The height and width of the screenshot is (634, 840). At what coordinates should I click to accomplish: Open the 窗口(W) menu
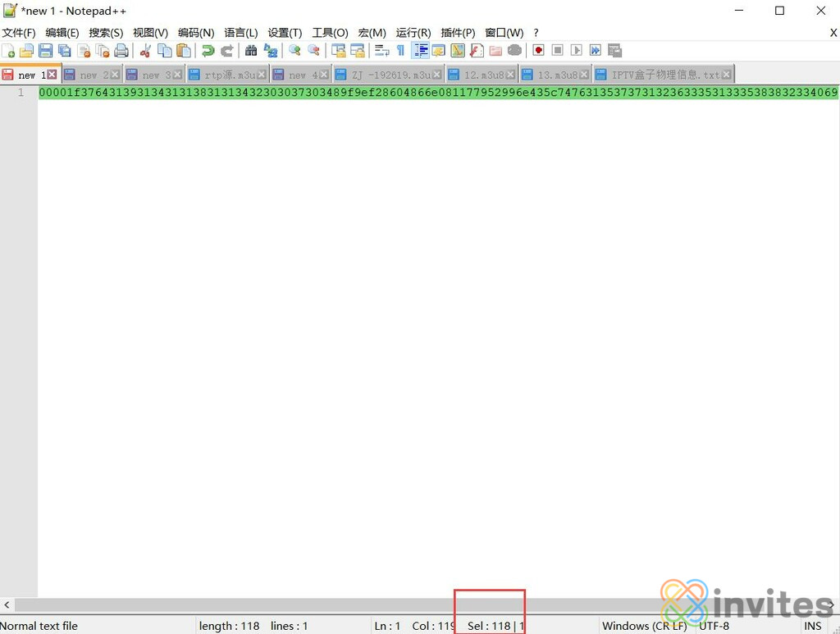504,33
